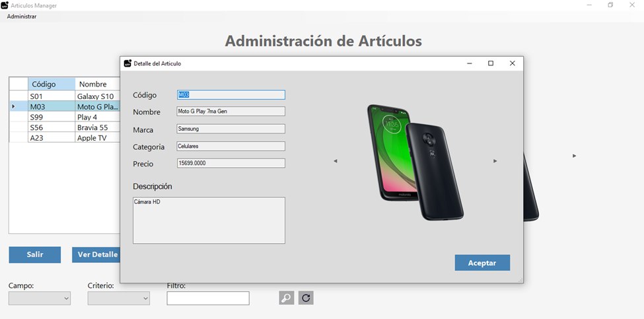Click the Filtro text field

tap(208, 299)
